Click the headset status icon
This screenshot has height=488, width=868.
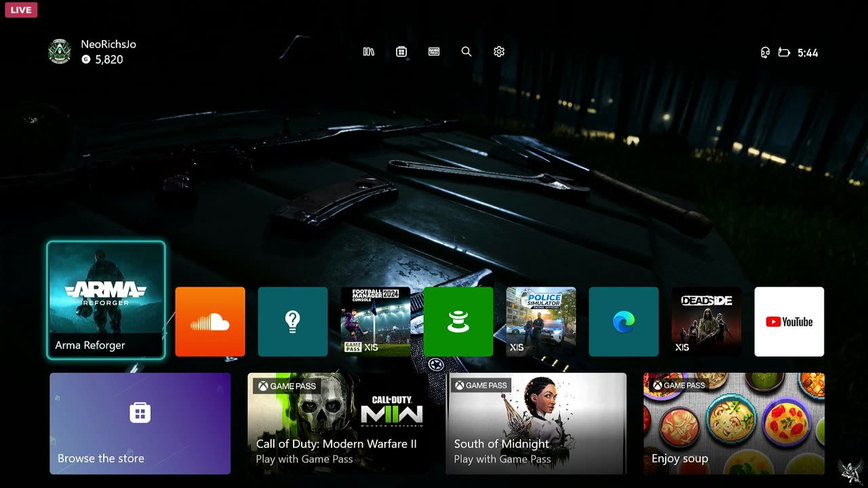click(765, 52)
